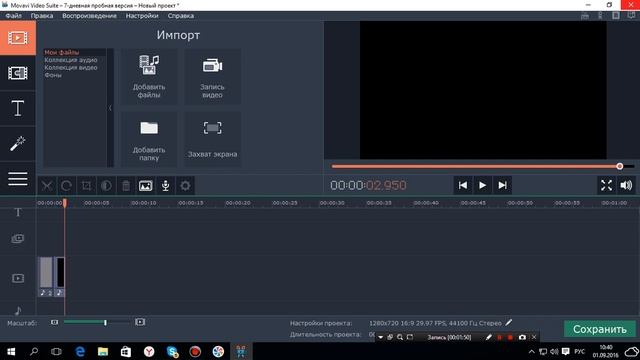Viewport: 640px width, 360px height.
Task: Click the РУС language indicator
Action: click(x=579, y=351)
